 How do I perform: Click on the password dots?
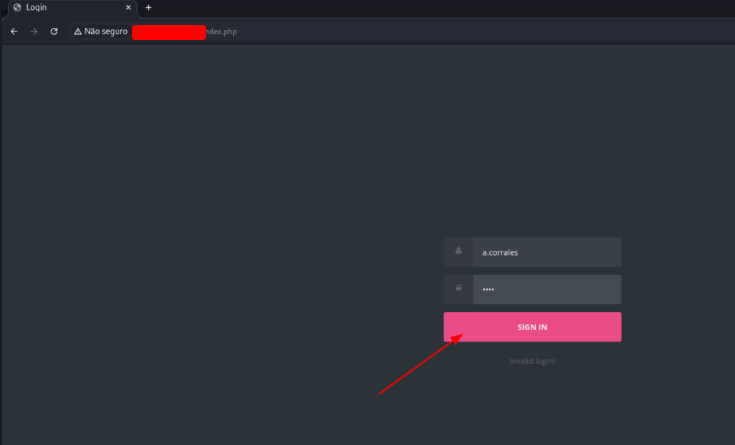(488, 289)
